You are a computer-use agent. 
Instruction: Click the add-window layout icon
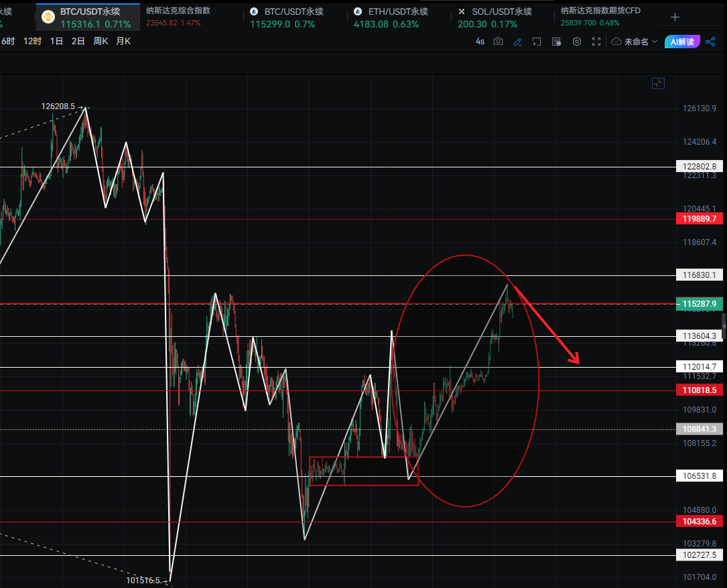[537, 42]
